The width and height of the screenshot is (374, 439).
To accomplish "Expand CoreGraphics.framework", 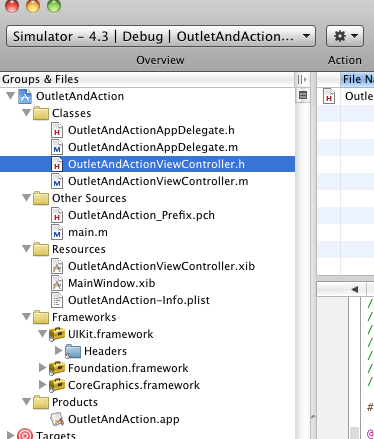I will (x=42, y=384).
